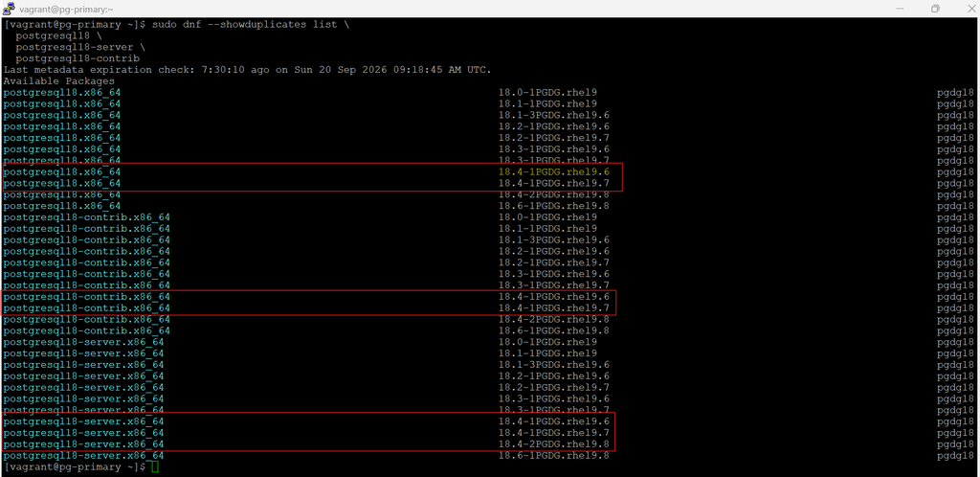
Task: Select postgresql18-contrib version 18.6-1PGDG.rhel9.8
Action: pos(554,330)
